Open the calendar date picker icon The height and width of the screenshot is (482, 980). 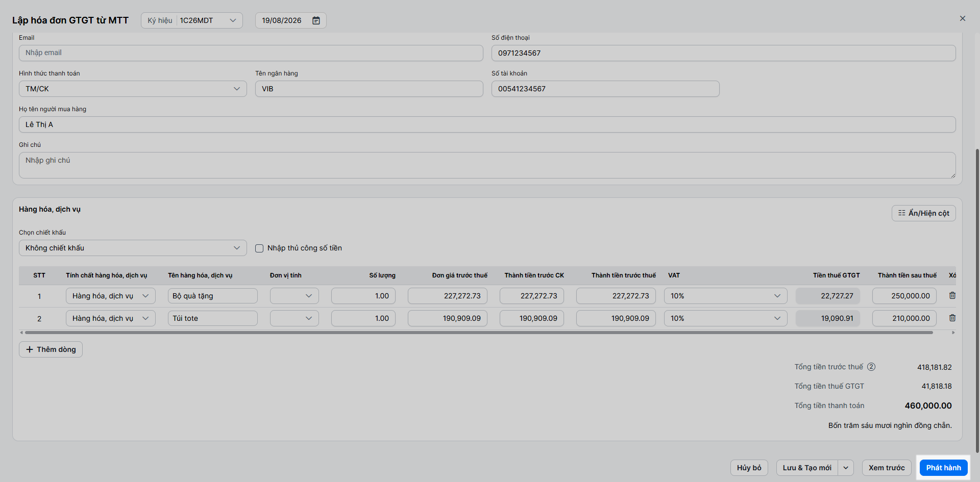pyautogui.click(x=316, y=20)
